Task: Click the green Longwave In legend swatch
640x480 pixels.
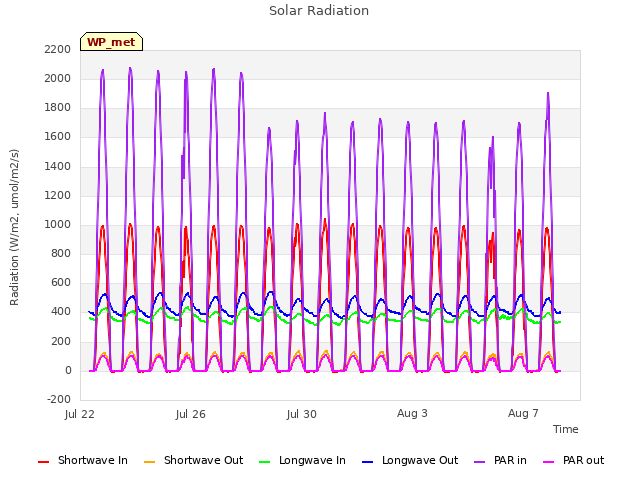Action: 264,462
